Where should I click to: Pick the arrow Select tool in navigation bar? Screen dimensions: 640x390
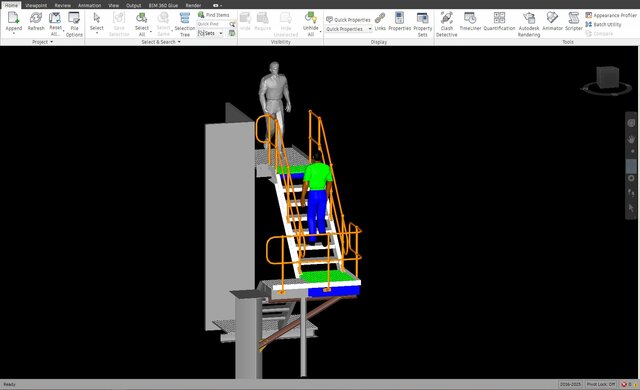coord(631,208)
